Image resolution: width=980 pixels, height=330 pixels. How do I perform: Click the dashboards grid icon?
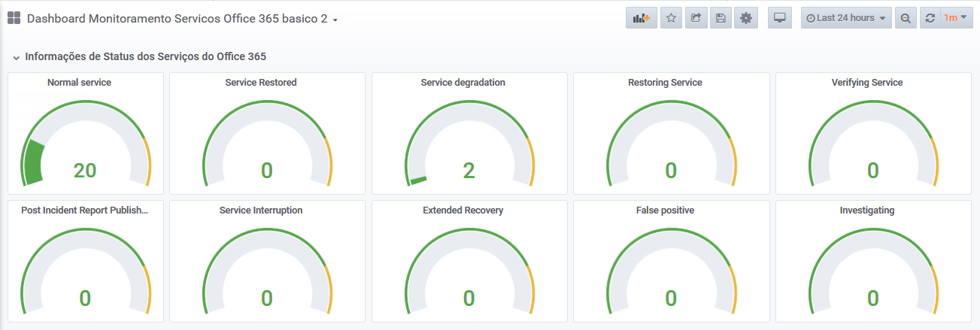(14, 18)
